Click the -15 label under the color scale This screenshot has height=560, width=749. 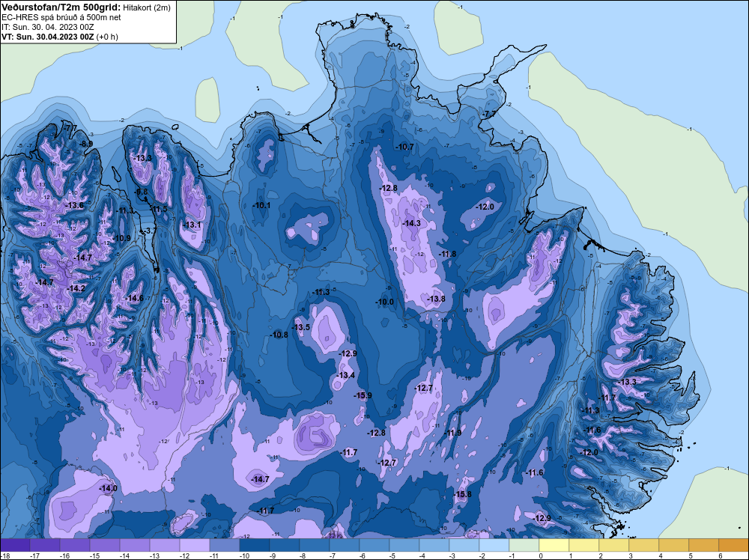(94, 556)
